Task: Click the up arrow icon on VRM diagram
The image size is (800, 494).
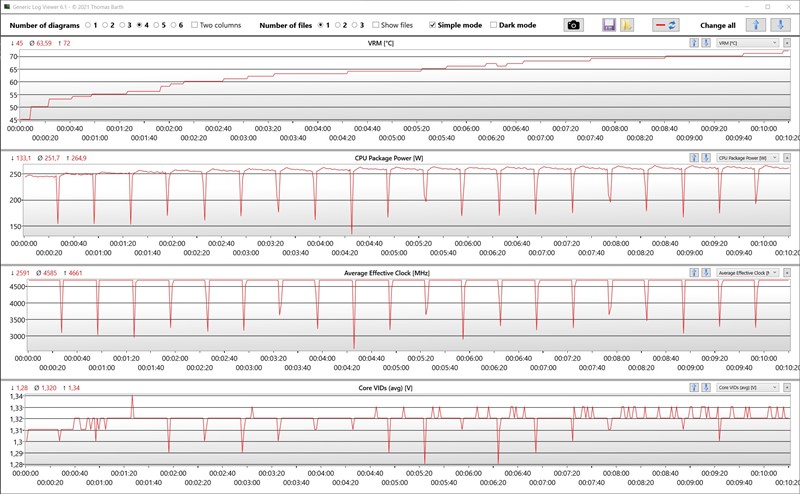Action: 694,43
